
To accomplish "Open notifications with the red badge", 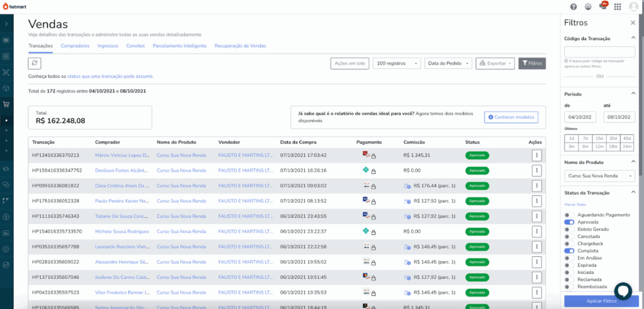I will [603, 6].
